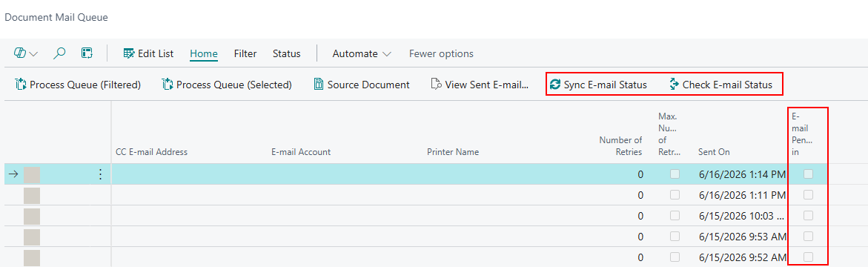Image resolution: width=868 pixels, height=267 pixels.
Task: Select Sent On 6/16/2026 1:11 PM cell
Action: 742,195
